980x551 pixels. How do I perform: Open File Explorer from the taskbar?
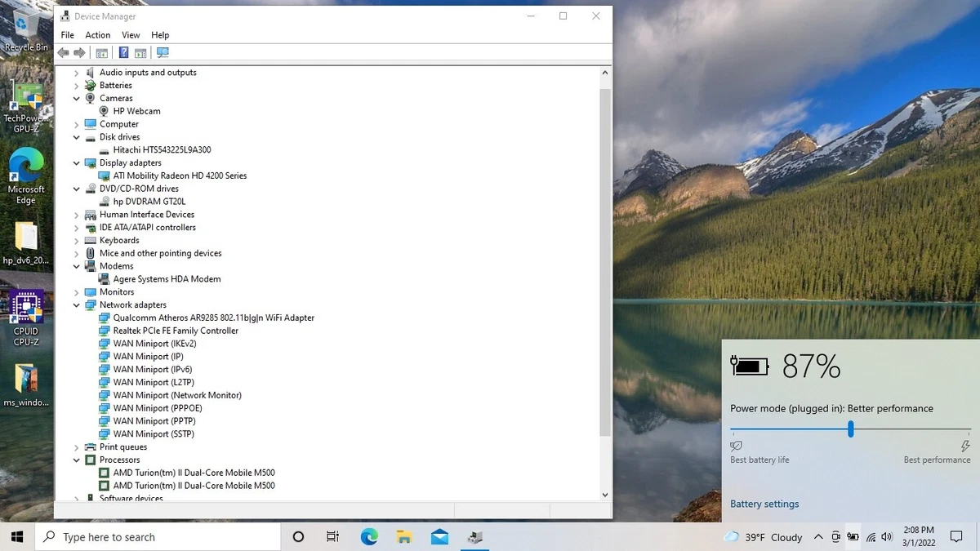click(x=404, y=537)
